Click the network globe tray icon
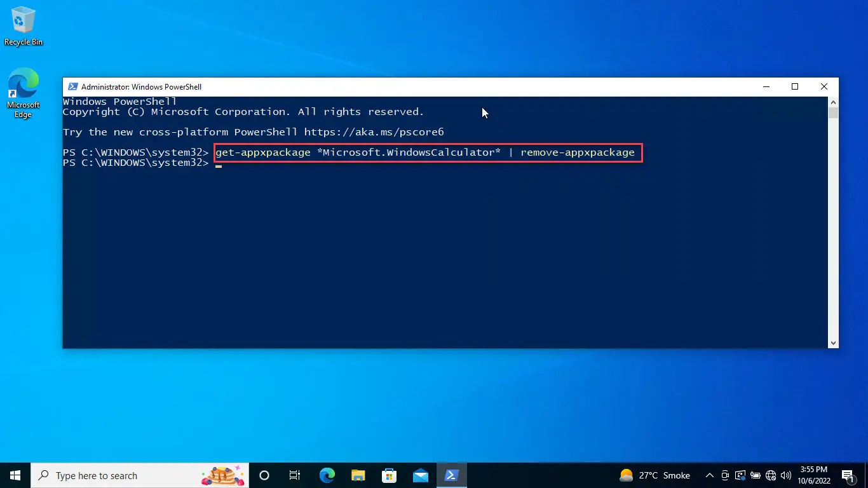This screenshot has height=488, width=868. point(771,475)
